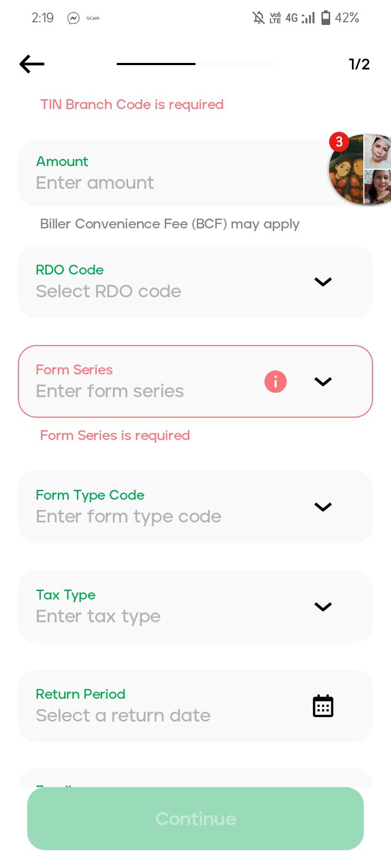Viewport: 391px width, 868px height.
Task: Open the Form Type Code dropdown chevron
Action: coord(323,507)
